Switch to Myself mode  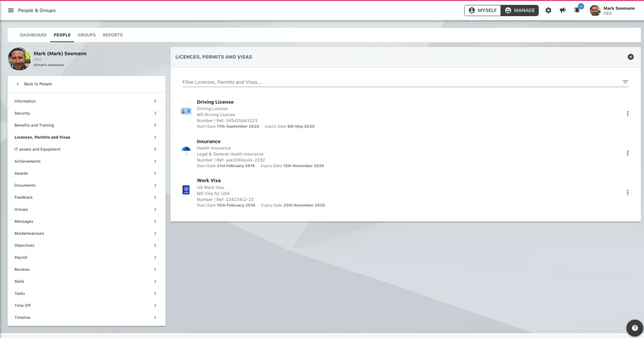tap(482, 10)
